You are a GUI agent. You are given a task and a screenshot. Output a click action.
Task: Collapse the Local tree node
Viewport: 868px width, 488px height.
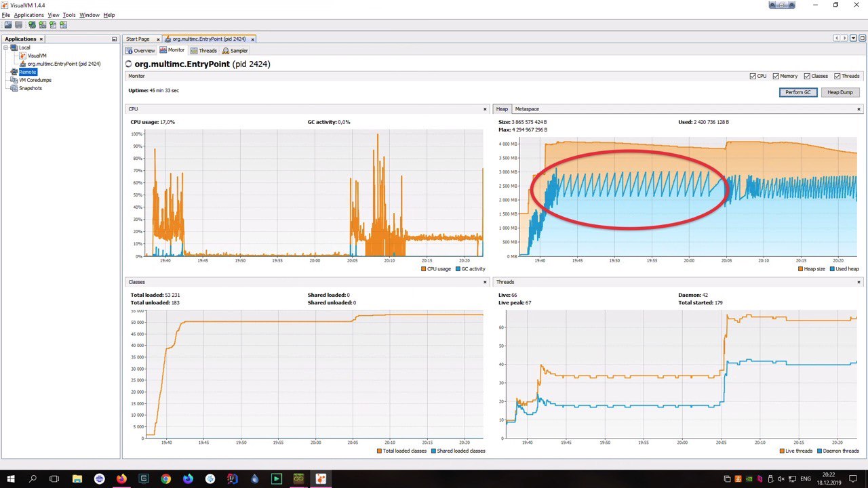[x=5, y=47]
